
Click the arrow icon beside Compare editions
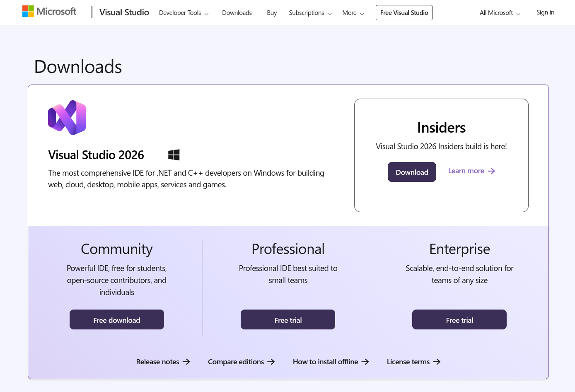272,362
